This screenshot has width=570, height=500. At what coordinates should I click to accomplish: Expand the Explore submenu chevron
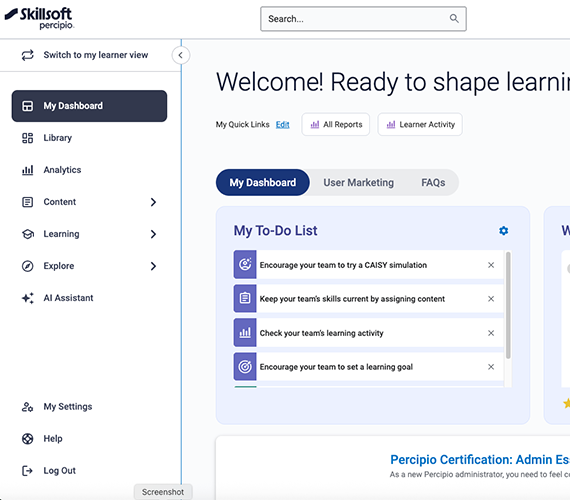click(153, 266)
